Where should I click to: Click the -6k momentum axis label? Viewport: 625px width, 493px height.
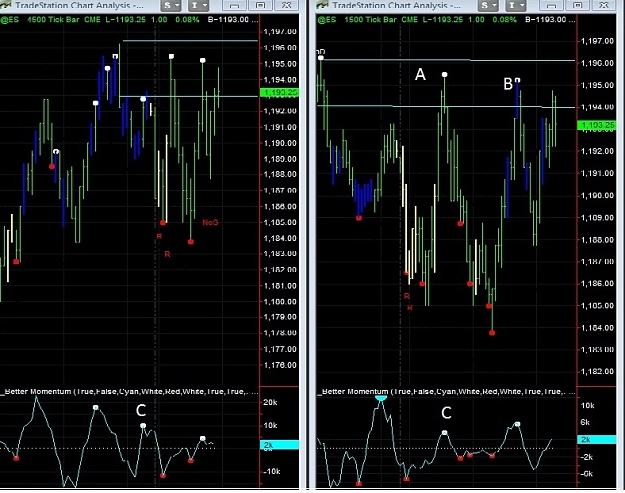point(587,474)
